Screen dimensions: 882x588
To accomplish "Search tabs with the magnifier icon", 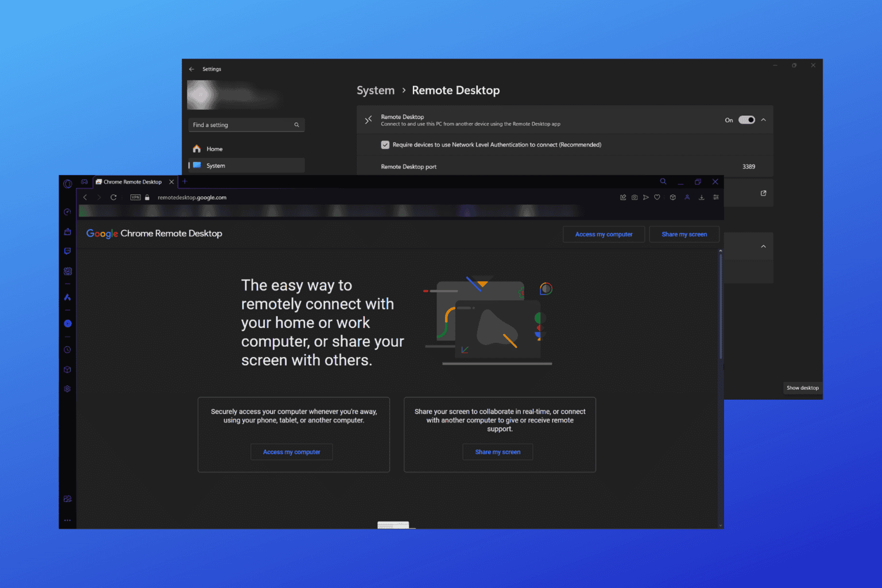I will coord(663,181).
